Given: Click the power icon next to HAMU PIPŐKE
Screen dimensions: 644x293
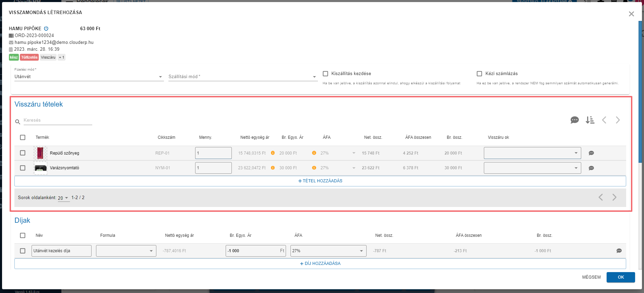Looking at the screenshot, I should point(46,28).
